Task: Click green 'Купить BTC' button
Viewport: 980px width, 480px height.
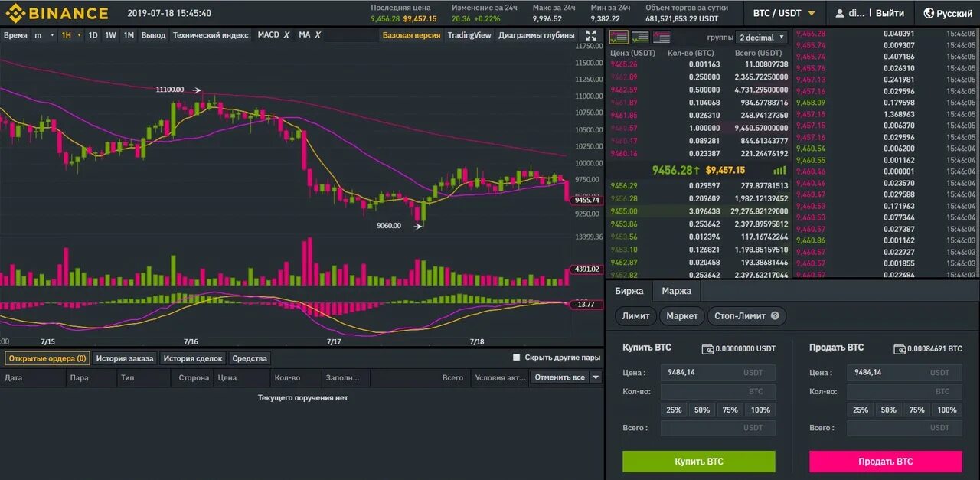Action: (x=699, y=462)
